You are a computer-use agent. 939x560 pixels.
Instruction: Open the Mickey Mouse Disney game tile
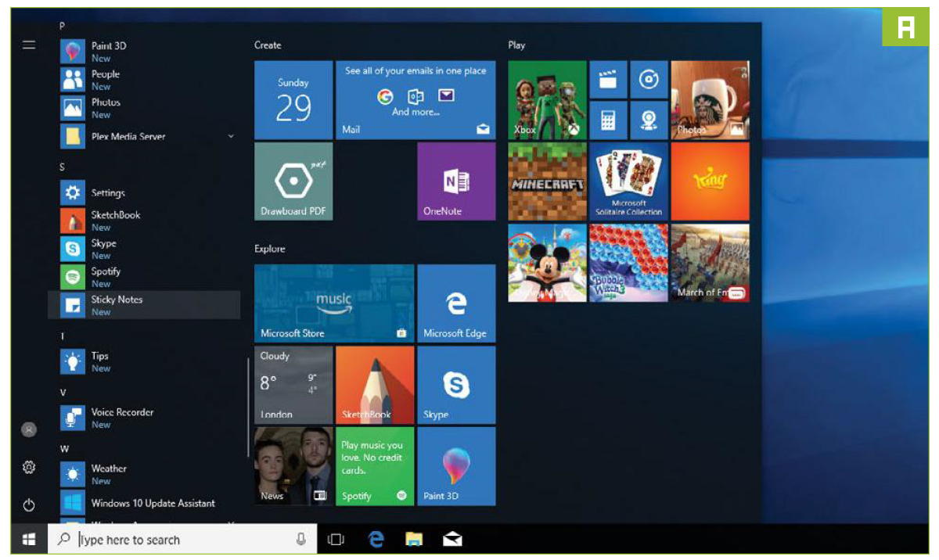547,263
